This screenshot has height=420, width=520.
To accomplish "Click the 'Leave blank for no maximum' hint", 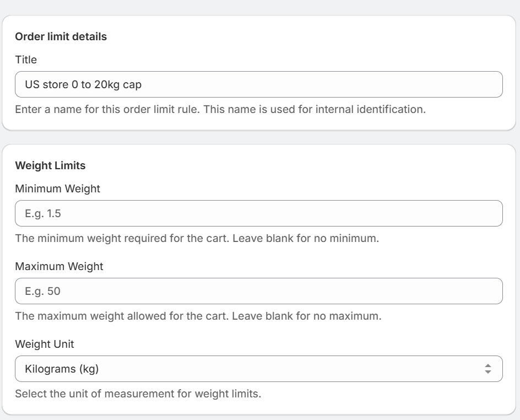I will pos(198,317).
